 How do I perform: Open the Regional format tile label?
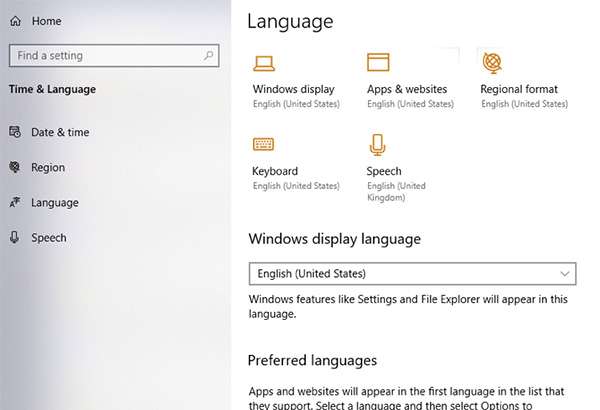click(x=519, y=89)
